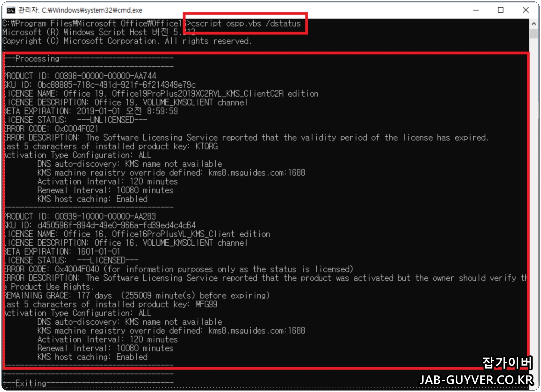Maximize the command prompt window
This screenshot has width=541, height=392.
[500, 10]
